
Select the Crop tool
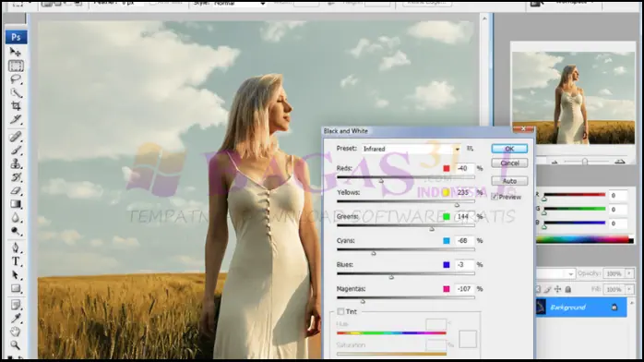point(16,106)
